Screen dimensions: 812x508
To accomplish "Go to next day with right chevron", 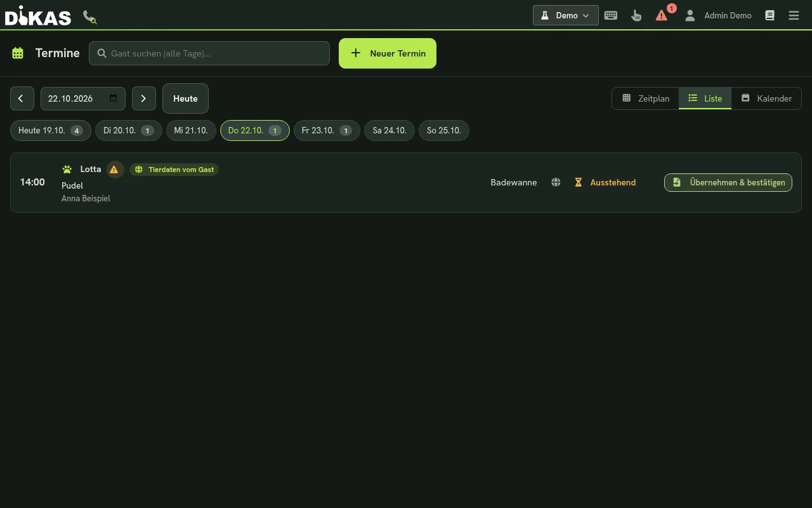I will [143, 98].
